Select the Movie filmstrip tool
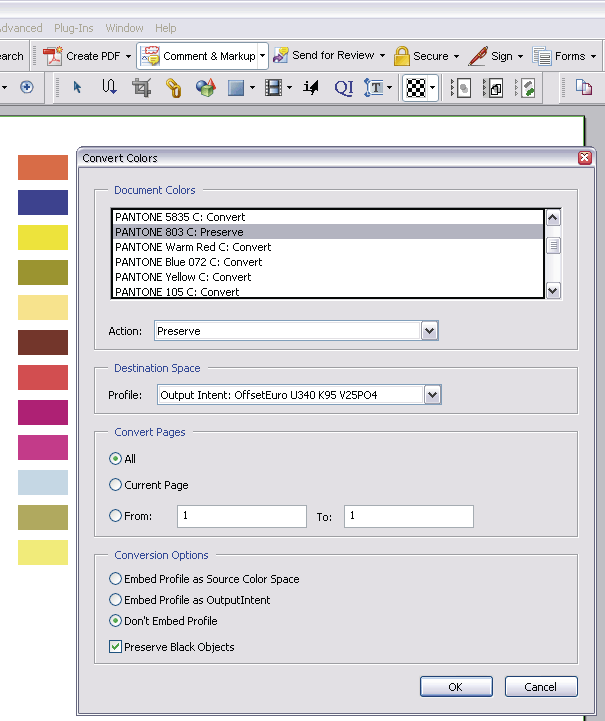The height and width of the screenshot is (721, 605). [x=274, y=87]
